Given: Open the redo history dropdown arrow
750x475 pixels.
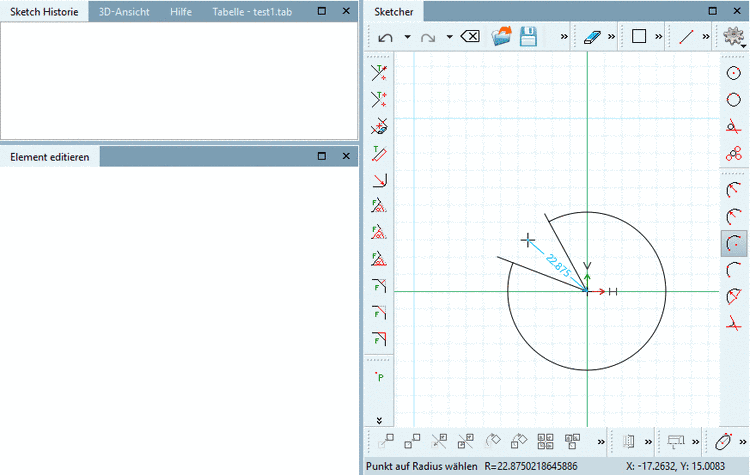Looking at the screenshot, I should pyautogui.click(x=450, y=37).
